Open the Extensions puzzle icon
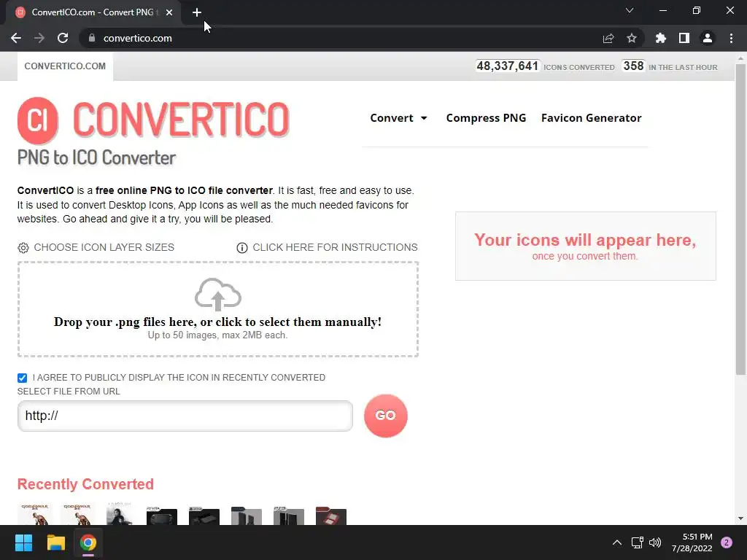Screen dimensions: 747x560 tap(661, 38)
